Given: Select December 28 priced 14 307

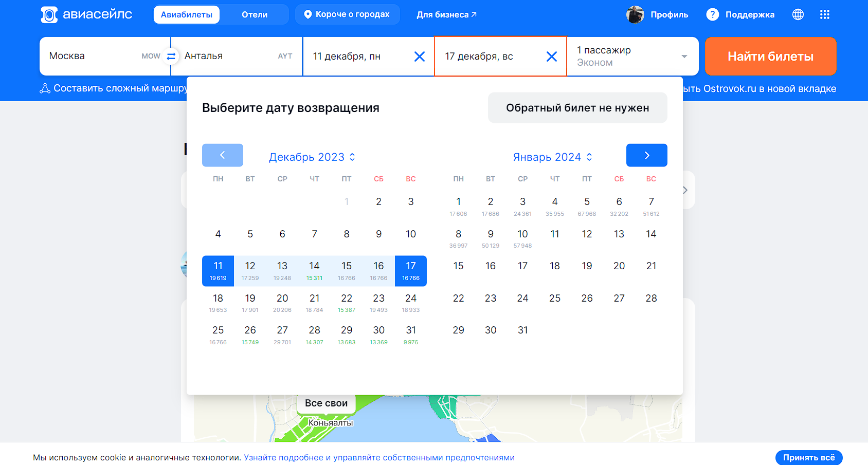Looking at the screenshot, I should point(314,335).
